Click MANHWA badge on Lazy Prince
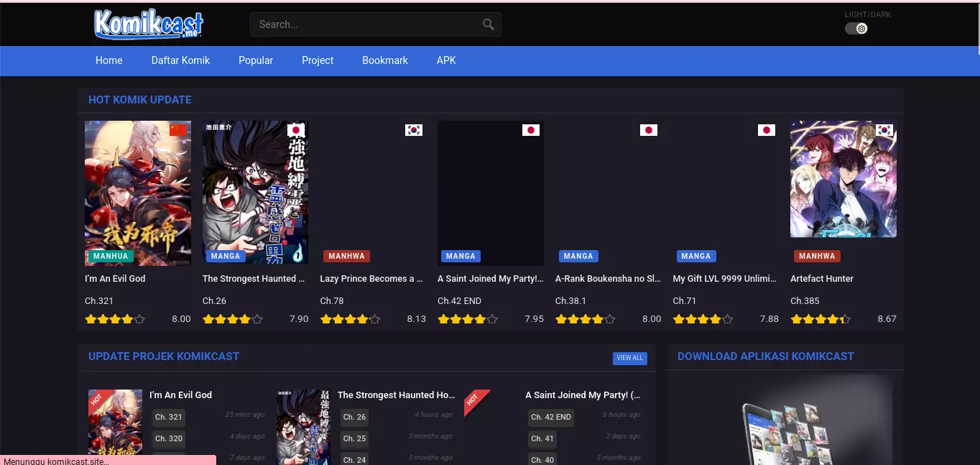 [346, 256]
